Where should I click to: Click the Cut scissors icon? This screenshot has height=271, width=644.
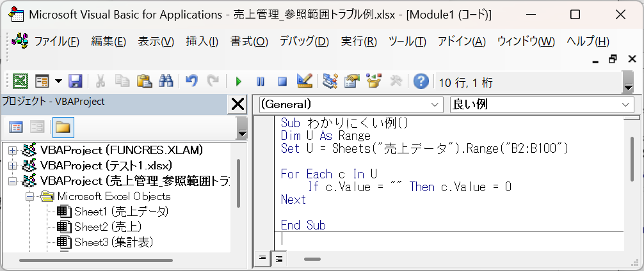100,81
